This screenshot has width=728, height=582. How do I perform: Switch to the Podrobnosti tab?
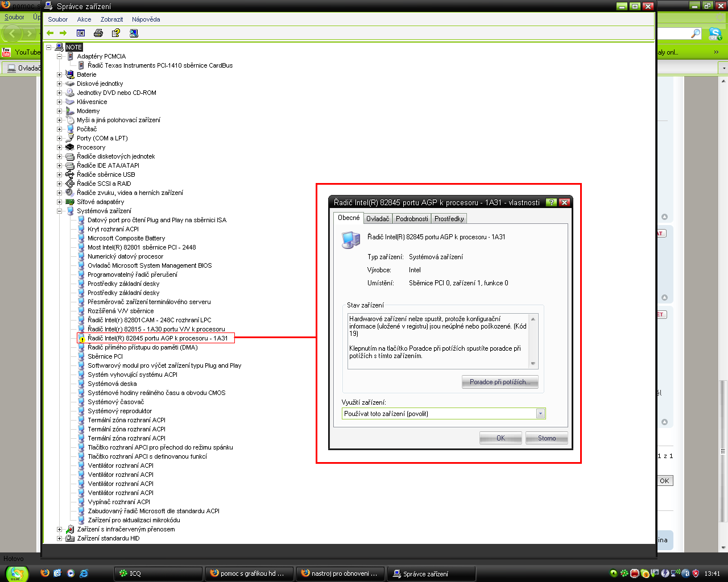point(412,219)
